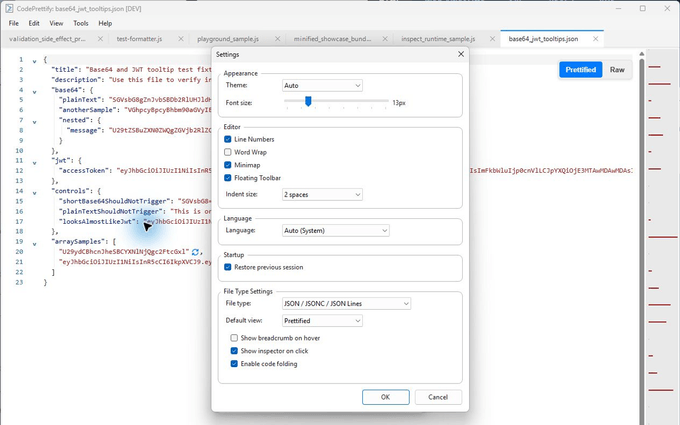The height and width of the screenshot is (425, 680).
Task: Open the Language dropdown
Action: [336, 231]
